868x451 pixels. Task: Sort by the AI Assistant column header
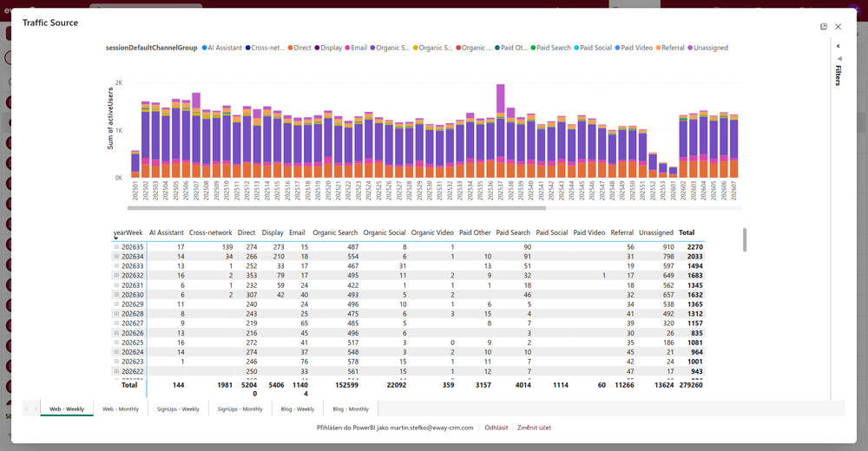(x=166, y=232)
